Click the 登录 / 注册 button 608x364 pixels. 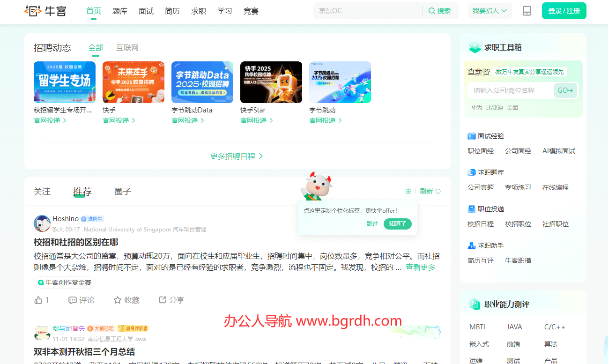pos(564,11)
